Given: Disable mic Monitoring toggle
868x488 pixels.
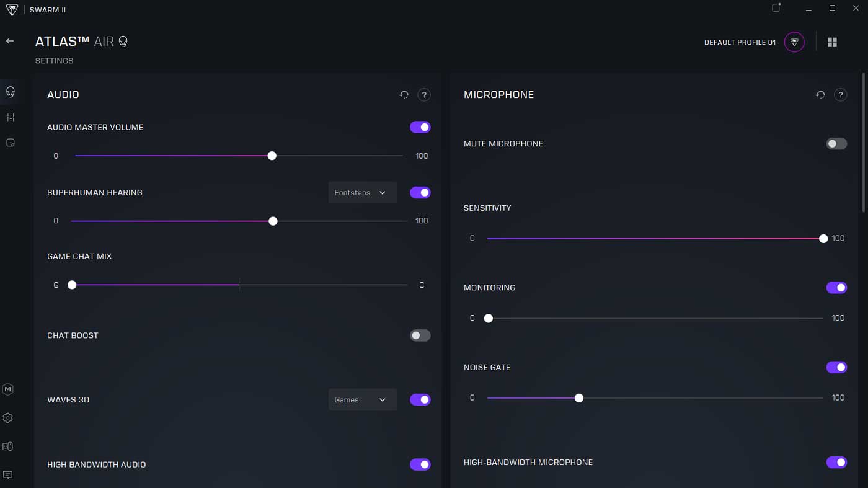Looking at the screenshot, I should 836,288.
